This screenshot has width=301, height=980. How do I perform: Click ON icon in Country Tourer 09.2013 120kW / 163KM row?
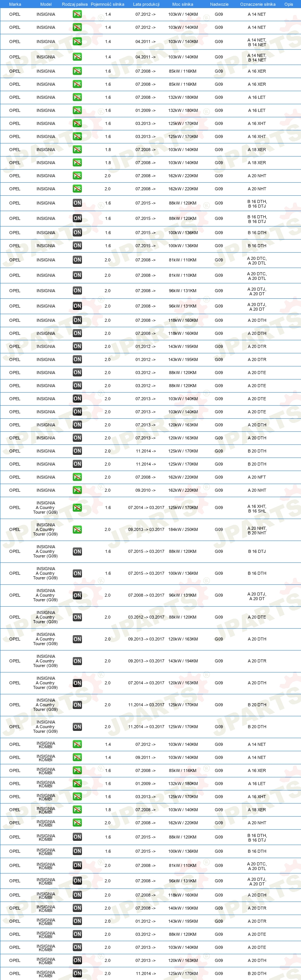pyautogui.click(x=77, y=639)
